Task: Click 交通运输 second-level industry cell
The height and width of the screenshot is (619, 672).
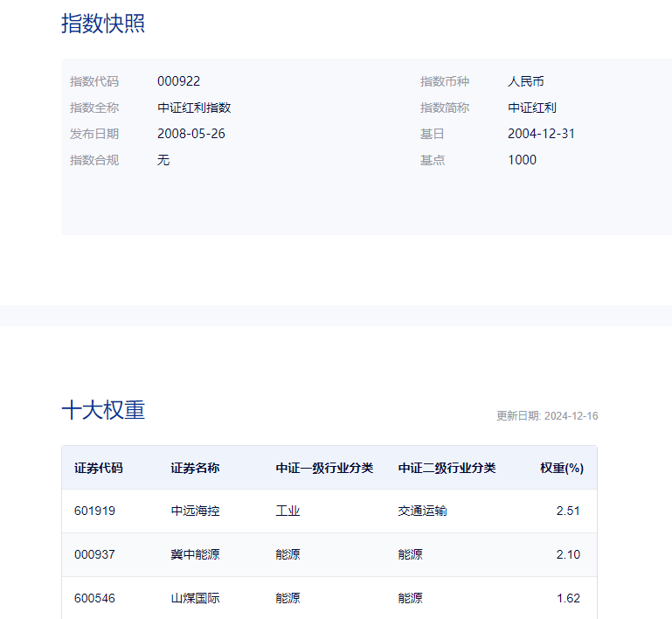Action: tap(422, 511)
